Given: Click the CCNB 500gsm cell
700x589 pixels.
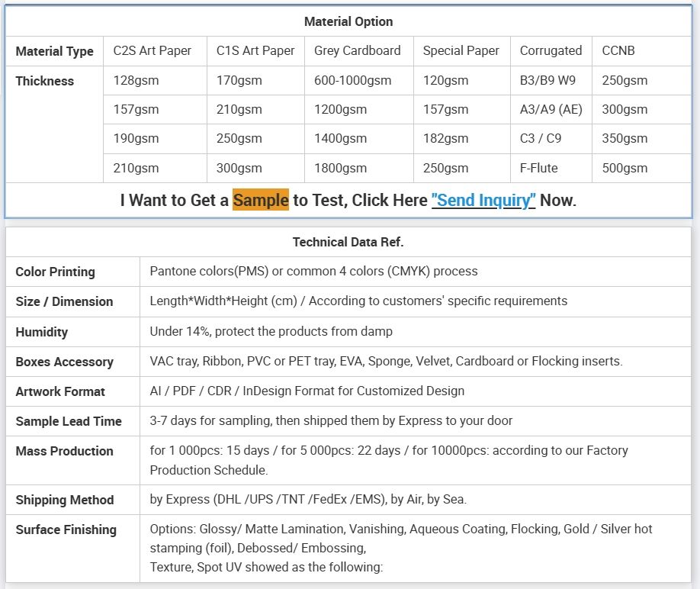Looking at the screenshot, I should click(625, 168).
